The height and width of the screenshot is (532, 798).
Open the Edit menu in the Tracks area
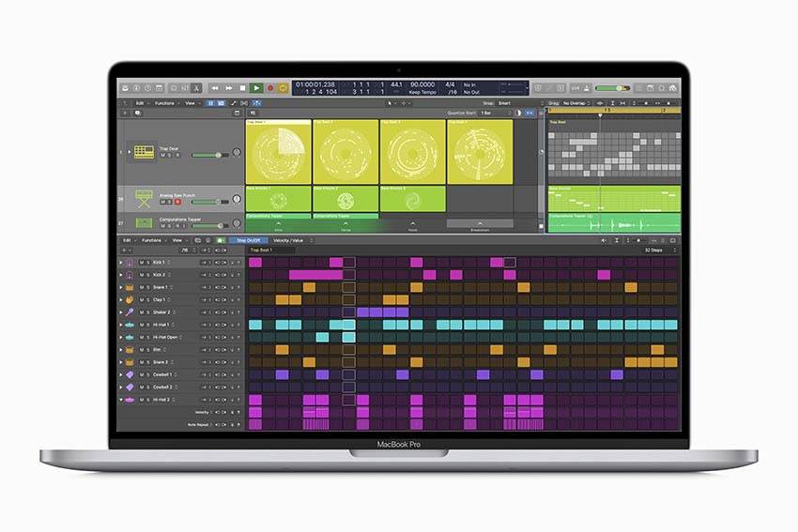(x=140, y=102)
